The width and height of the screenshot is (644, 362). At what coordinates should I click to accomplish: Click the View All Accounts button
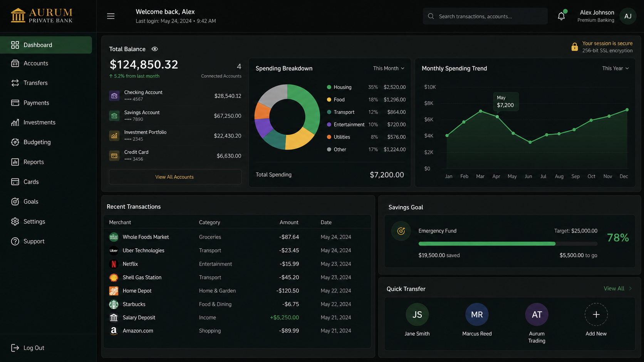point(175,177)
